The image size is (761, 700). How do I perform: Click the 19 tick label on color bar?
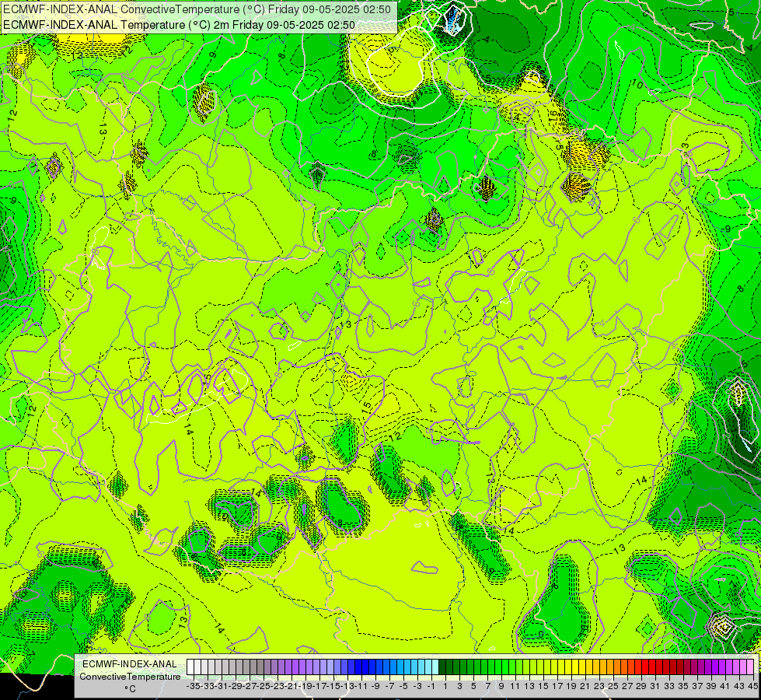click(571, 686)
